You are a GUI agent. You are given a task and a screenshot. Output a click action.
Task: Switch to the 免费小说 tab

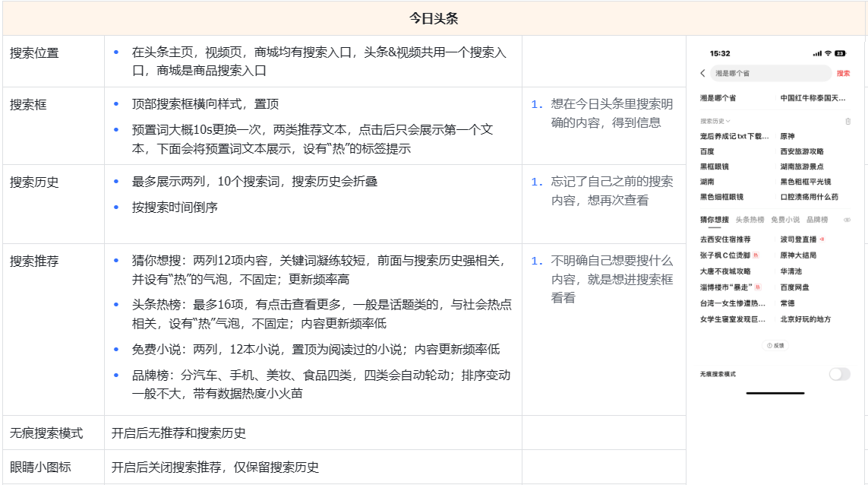tap(785, 220)
